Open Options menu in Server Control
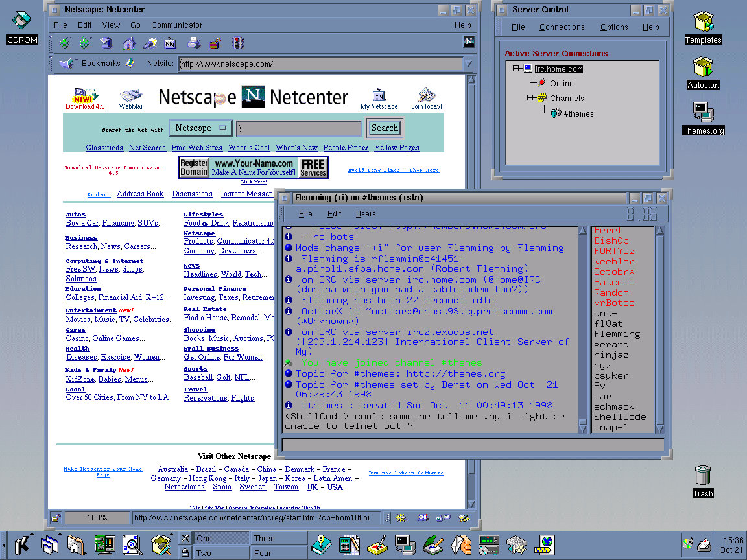 coord(613,27)
